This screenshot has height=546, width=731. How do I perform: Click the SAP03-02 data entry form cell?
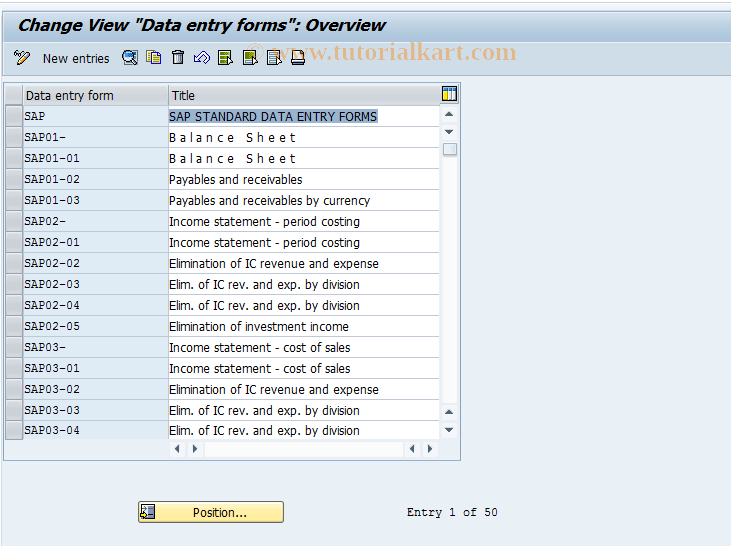pyautogui.click(x=96, y=389)
